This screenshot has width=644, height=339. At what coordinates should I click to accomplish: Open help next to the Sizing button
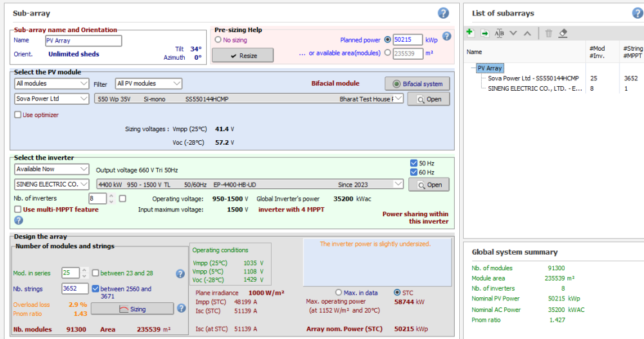181,309
